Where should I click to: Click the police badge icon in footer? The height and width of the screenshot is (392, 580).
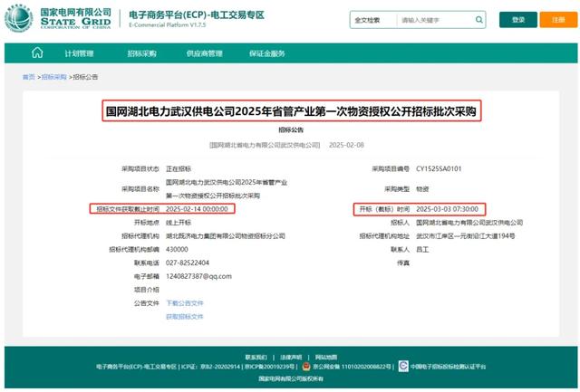coord(306,367)
